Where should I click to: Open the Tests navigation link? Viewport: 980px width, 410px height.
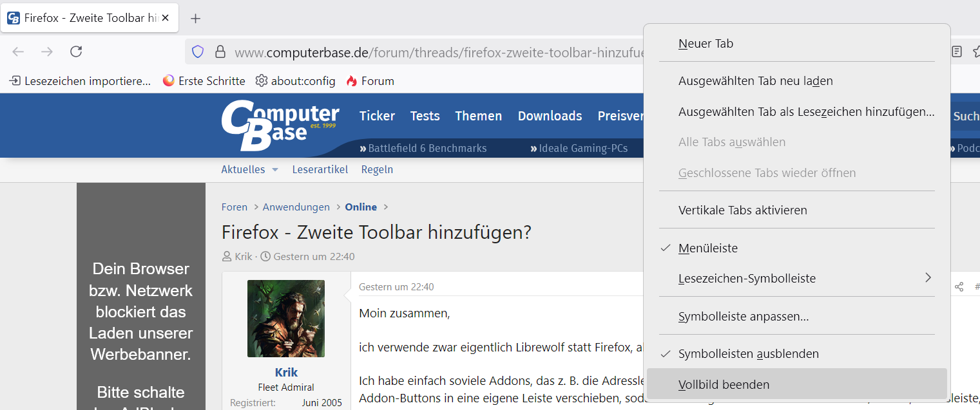click(425, 116)
